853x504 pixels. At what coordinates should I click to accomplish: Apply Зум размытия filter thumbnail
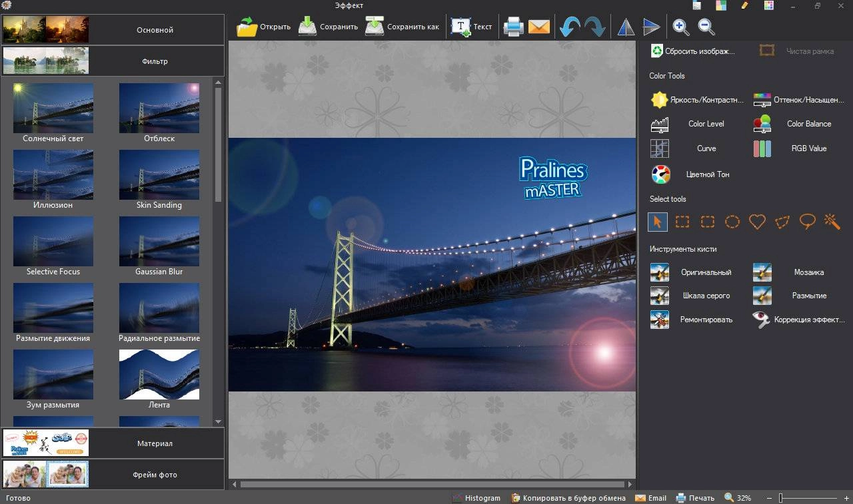click(x=53, y=375)
